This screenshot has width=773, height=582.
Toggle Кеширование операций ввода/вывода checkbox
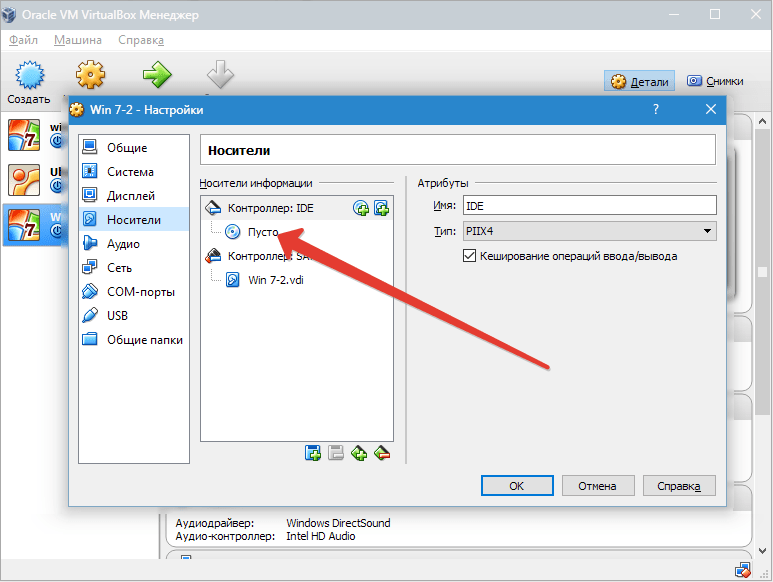(469, 256)
